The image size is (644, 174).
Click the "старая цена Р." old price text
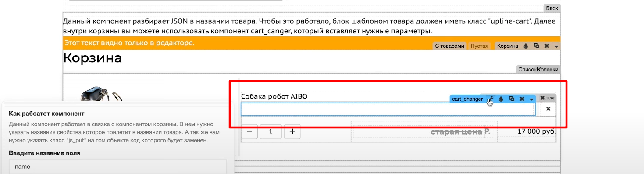click(460, 131)
